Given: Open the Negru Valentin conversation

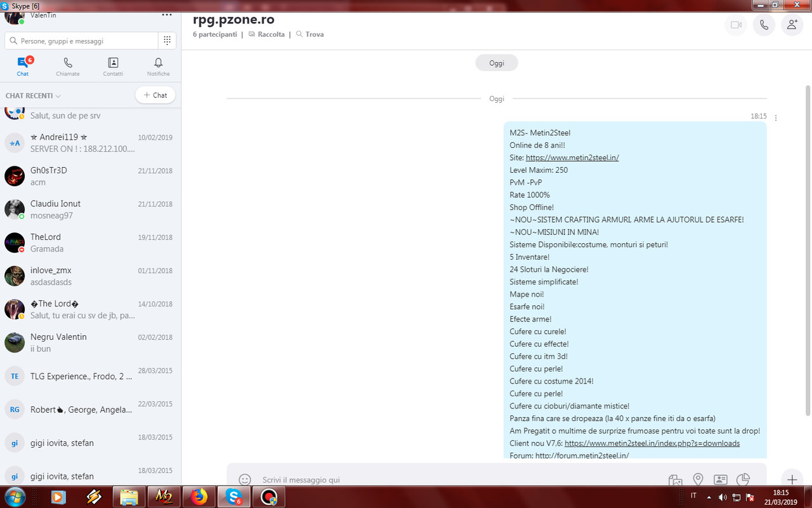Looking at the screenshot, I should point(90,342).
